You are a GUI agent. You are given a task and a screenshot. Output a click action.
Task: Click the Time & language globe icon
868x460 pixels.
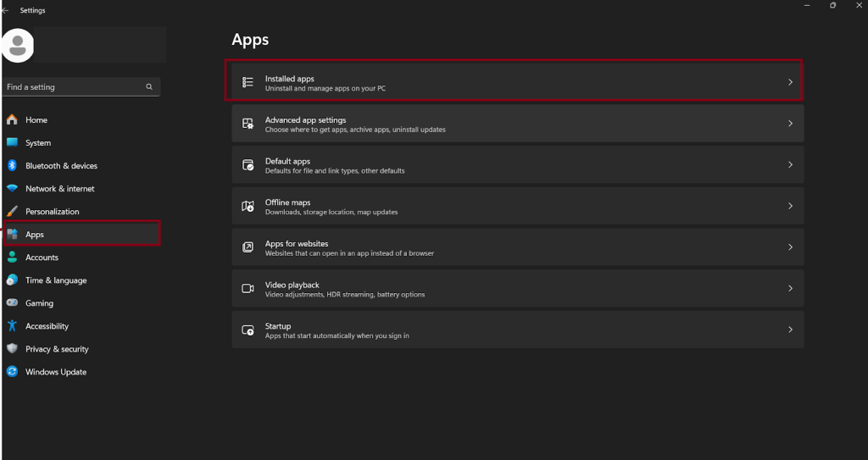coord(12,280)
